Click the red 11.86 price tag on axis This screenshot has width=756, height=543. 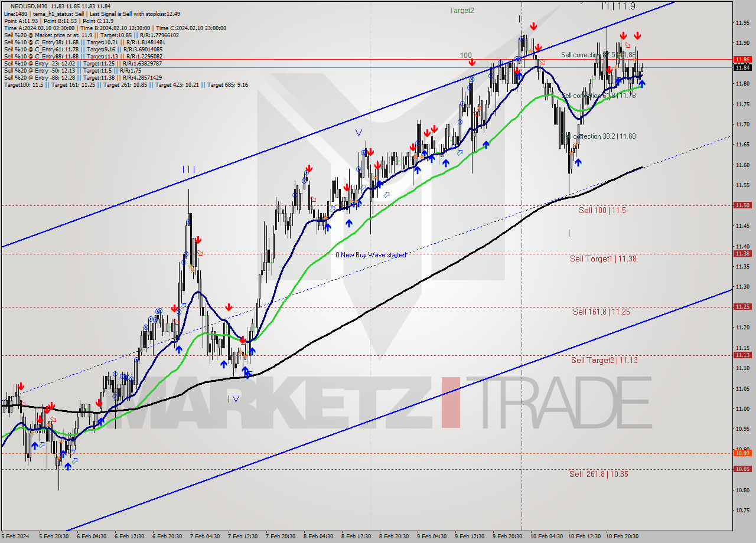click(742, 60)
